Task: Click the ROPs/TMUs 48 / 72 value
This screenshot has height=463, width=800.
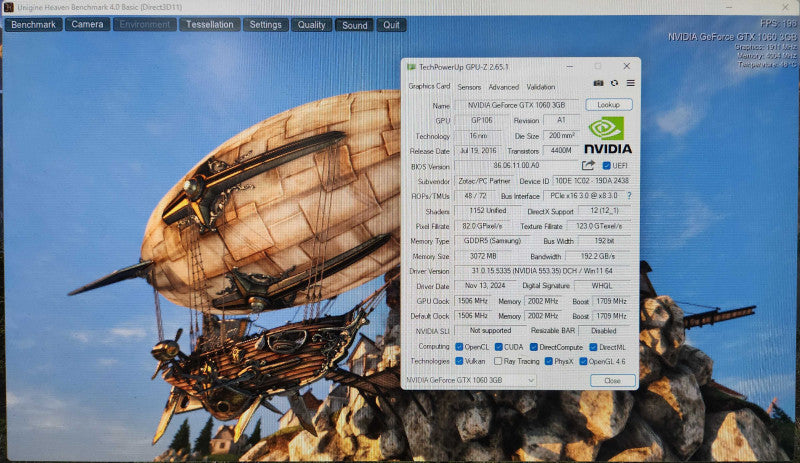Action: click(475, 196)
